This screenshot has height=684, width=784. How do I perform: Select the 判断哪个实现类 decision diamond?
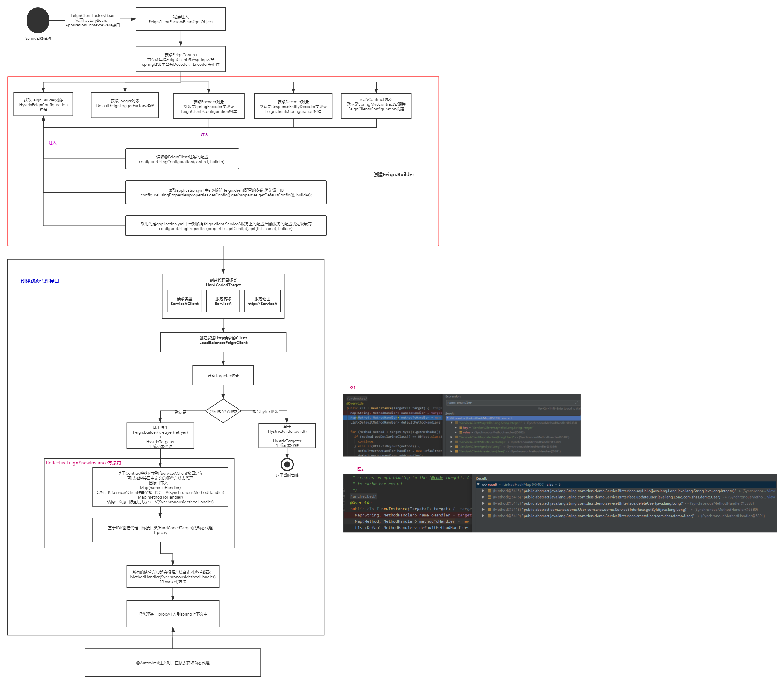(223, 411)
